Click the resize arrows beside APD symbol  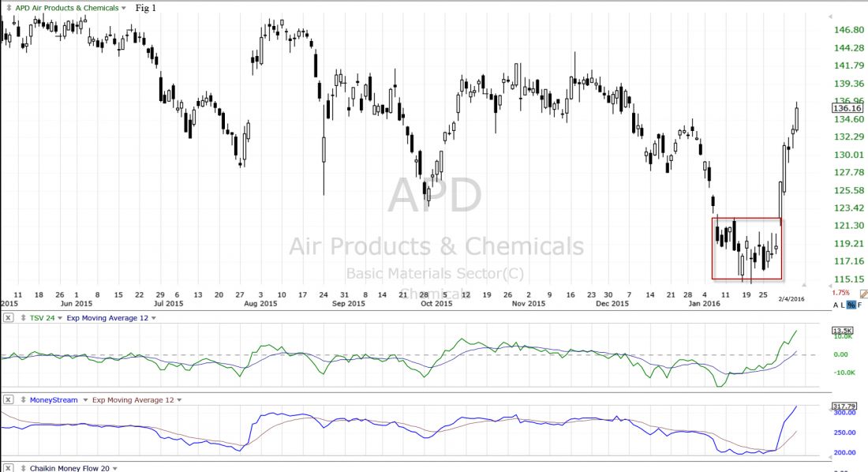pos(8,8)
